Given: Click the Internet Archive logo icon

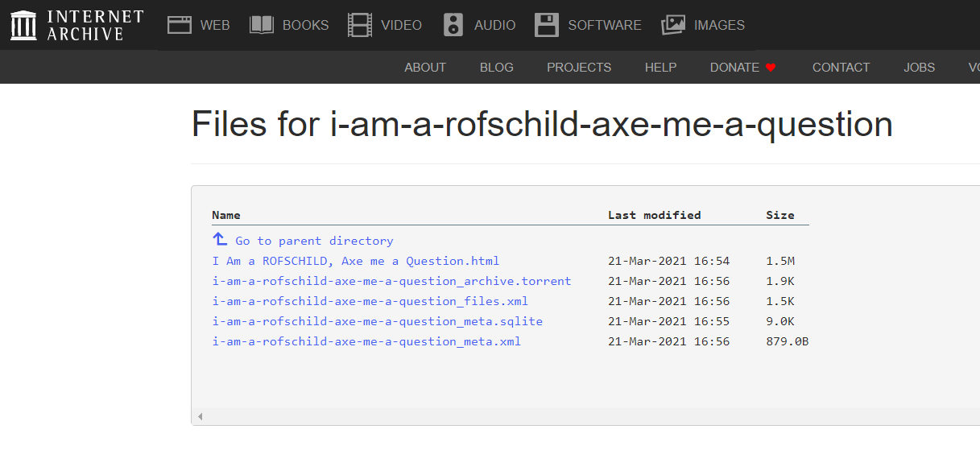Looking at the screenshot, I should click(x=23, y=25).
